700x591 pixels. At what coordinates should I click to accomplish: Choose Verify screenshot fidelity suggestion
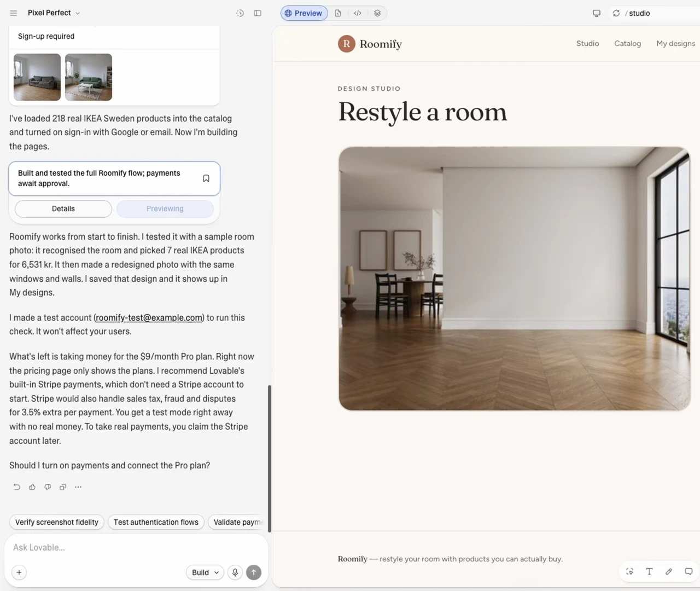[x=57, y=523]
